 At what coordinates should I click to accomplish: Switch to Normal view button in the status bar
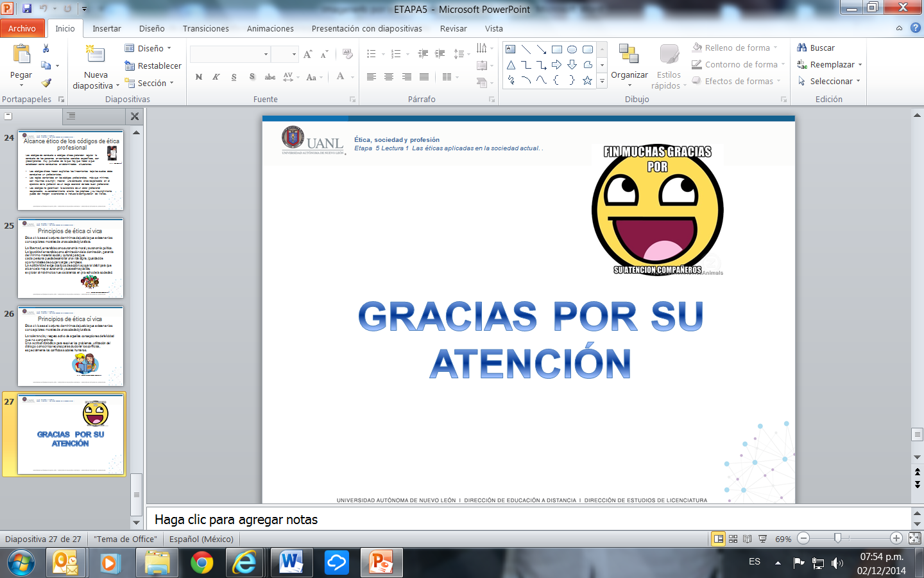click(x=719, y=539)
